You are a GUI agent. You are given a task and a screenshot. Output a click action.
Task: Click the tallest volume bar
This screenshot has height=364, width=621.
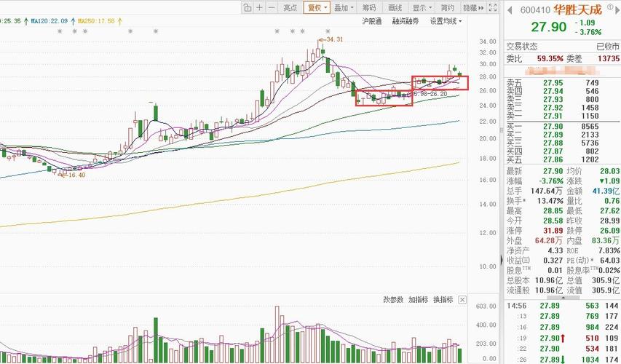tap(277, 334)
